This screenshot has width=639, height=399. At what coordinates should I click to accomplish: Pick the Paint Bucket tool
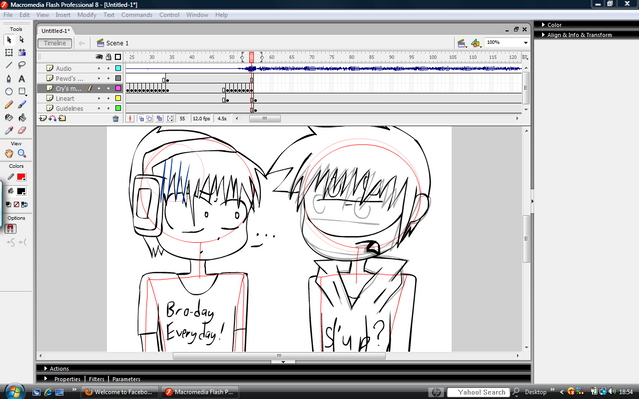tap(22, 117)
